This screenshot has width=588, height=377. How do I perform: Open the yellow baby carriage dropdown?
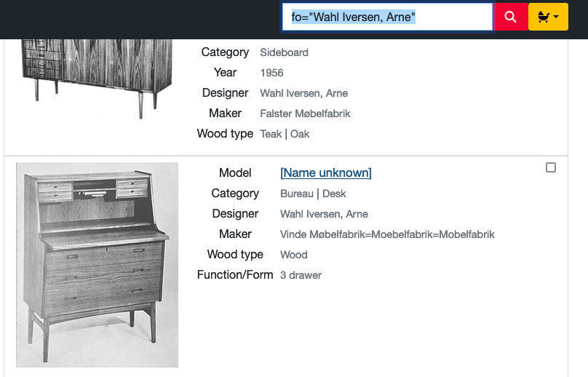(548, 17)
